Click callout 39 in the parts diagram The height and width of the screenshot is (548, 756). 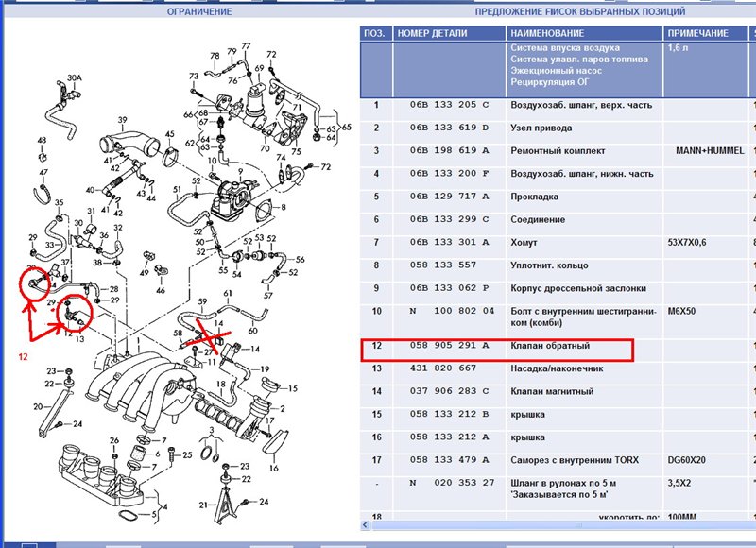pos(123,120)
